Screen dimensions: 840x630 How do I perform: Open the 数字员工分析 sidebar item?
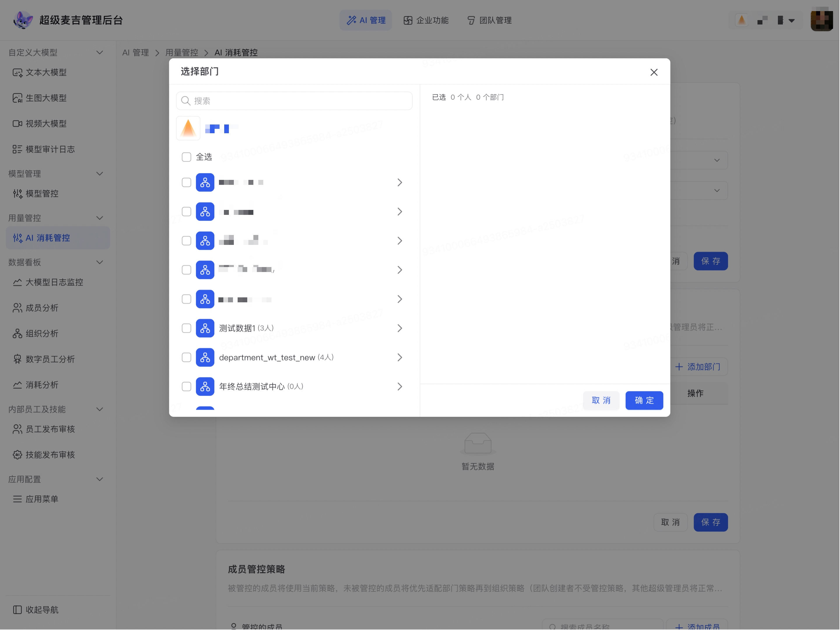coord(58,359)
